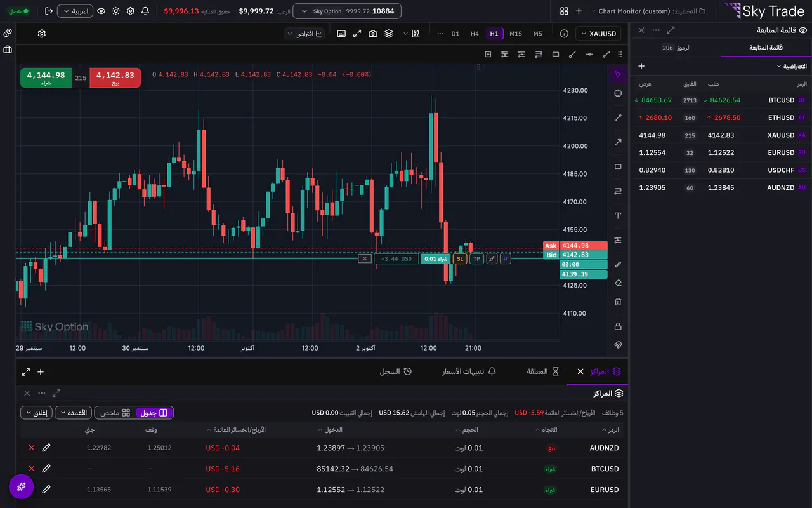Select EURUSD row in watchlist
This screenshot has height=508, width=812.
(x=721, y=152)
